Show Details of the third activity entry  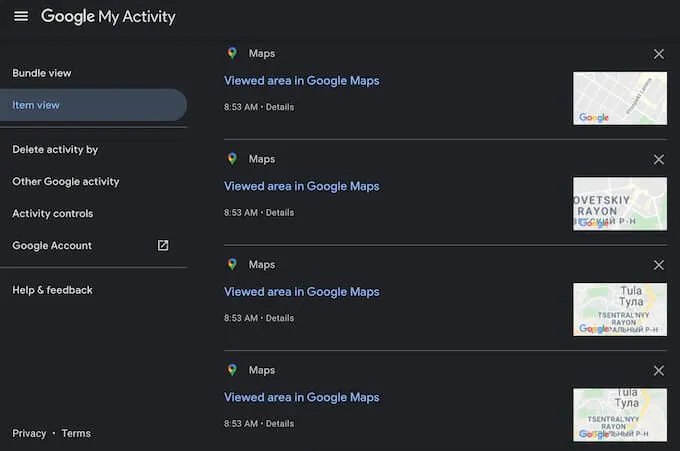[x=280, y=318]
